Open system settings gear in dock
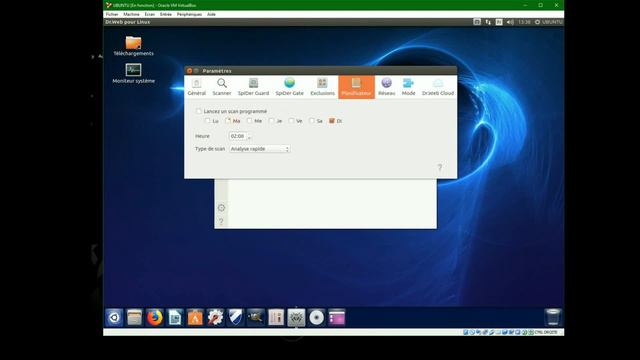This screenshot has width=640, height=360. pos(215,318)
